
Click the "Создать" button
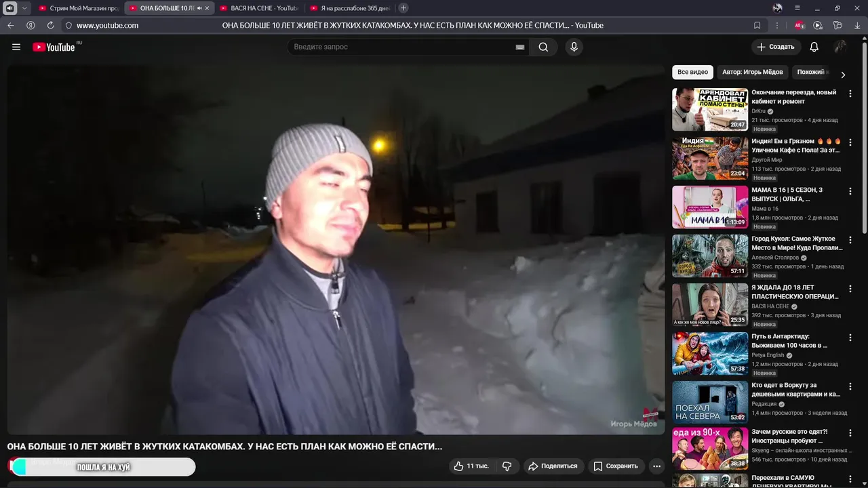point(776,47)
